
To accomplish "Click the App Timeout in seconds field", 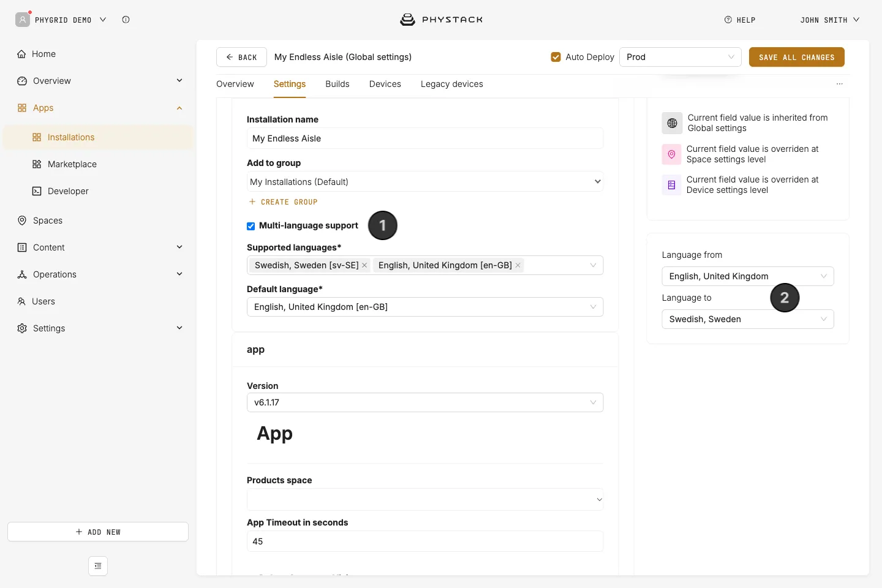I will [x=425, y=541].
